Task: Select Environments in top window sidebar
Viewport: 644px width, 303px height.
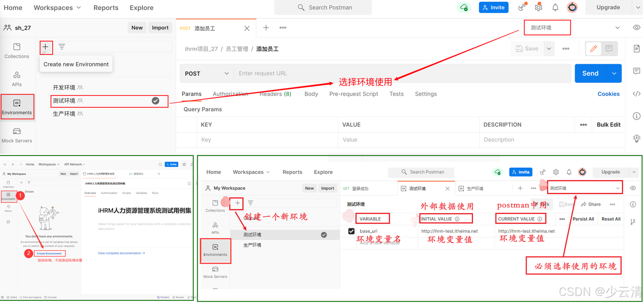Action: click(17, 107)
